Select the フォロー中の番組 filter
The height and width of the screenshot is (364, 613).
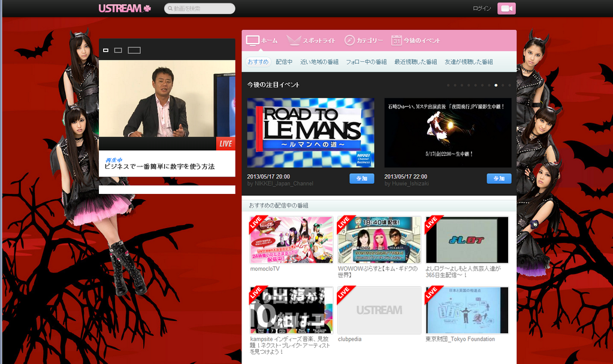366,62
